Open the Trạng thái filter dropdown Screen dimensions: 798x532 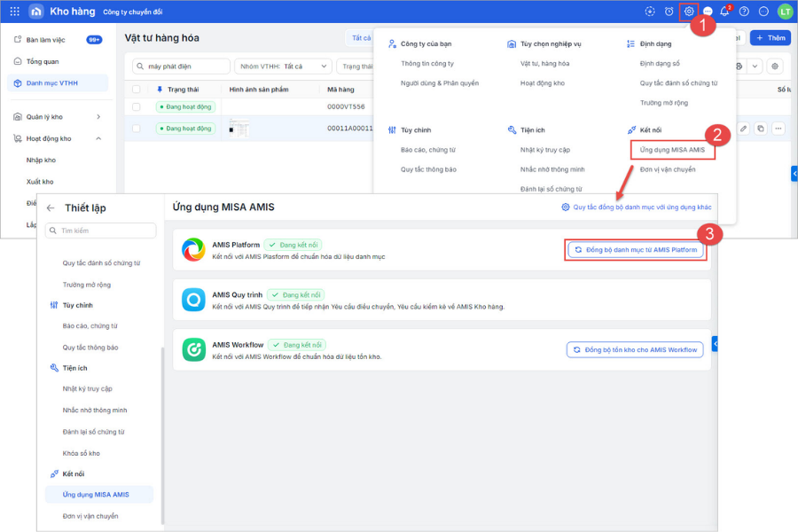point(356,66)
